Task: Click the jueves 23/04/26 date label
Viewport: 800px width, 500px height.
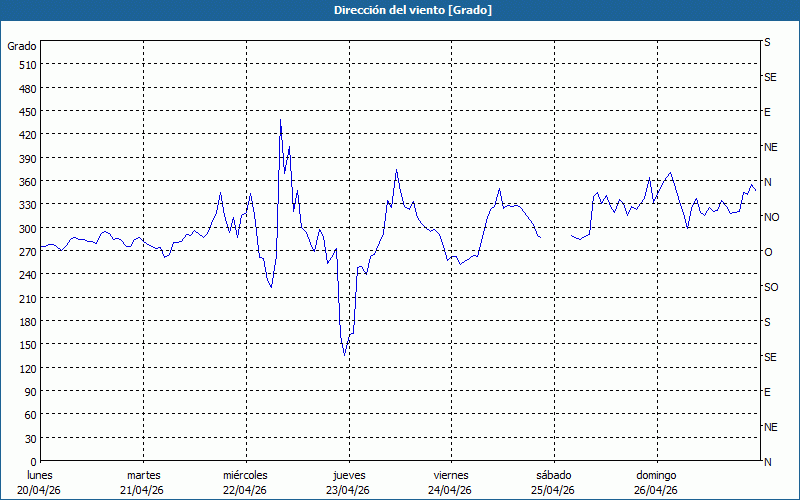Action: pyautogui.click(x=348, y=482)
